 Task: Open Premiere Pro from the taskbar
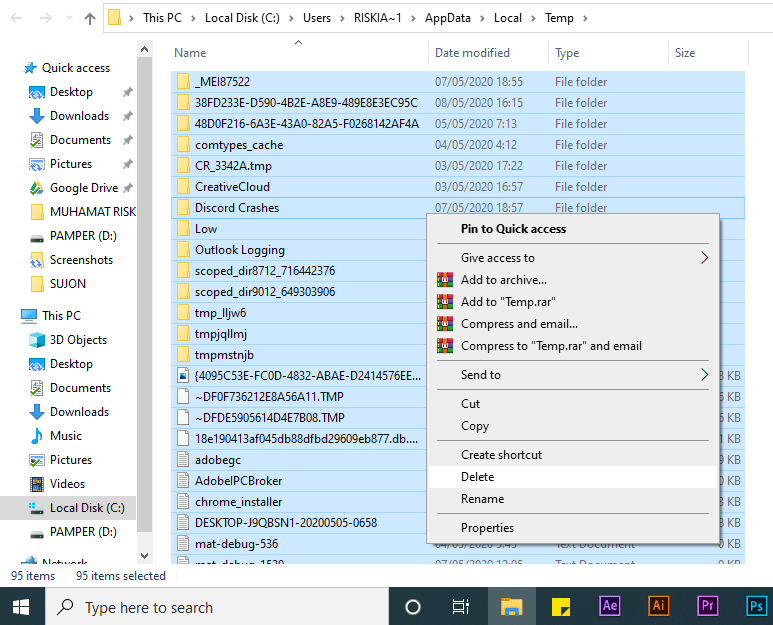click(x=708, y=606)
